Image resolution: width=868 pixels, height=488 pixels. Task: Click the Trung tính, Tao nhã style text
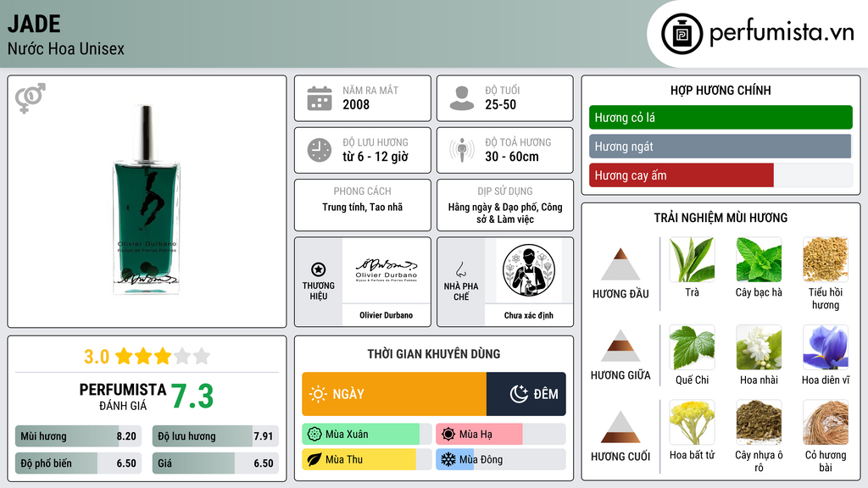363,208
